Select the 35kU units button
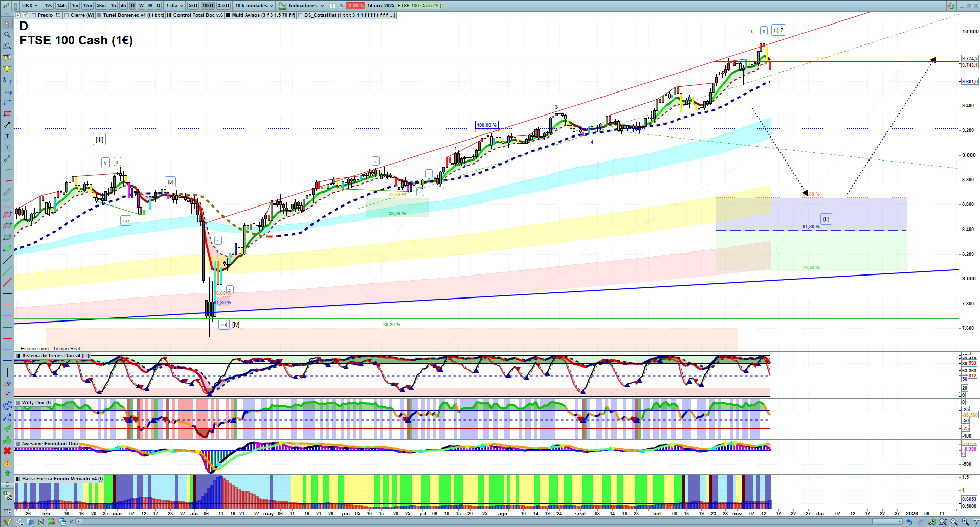 (x=224, y=6)
